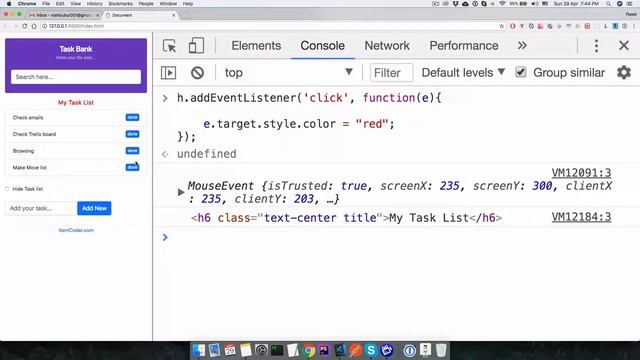
Task: Open source link VM12184:3
Action: pyautogui.click(x=581, y=217)
